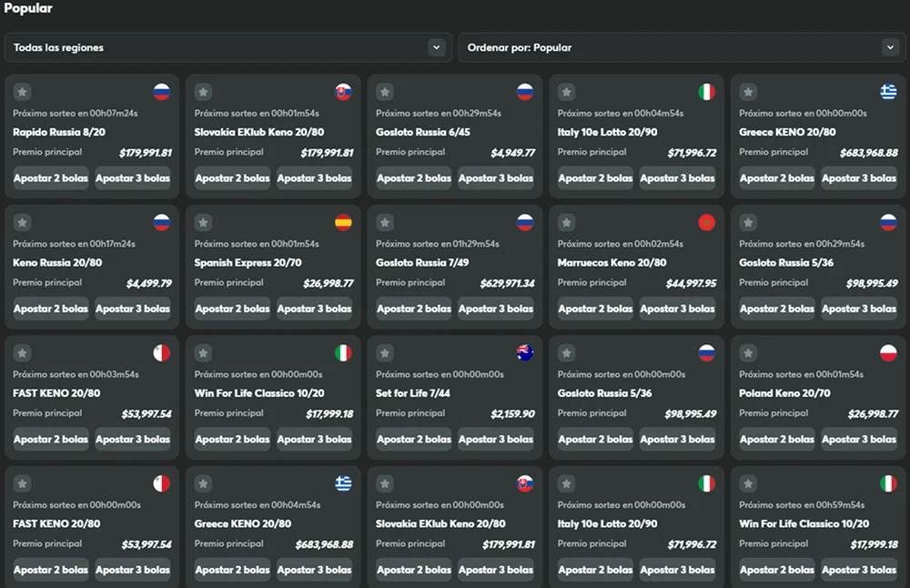
Task: Favorite Marruecos Keno 20/80 with star
Action: (566, 222)
